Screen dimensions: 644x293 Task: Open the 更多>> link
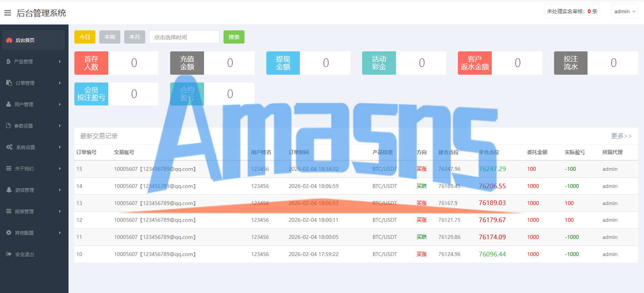tap(621, 136)
